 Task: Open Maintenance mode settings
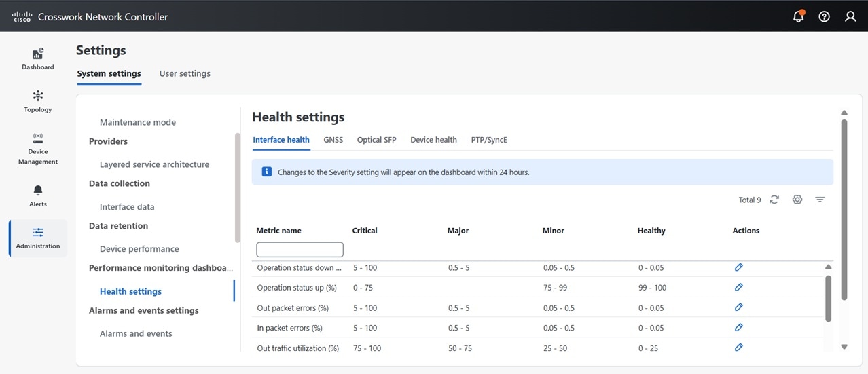tap(138, 122)
